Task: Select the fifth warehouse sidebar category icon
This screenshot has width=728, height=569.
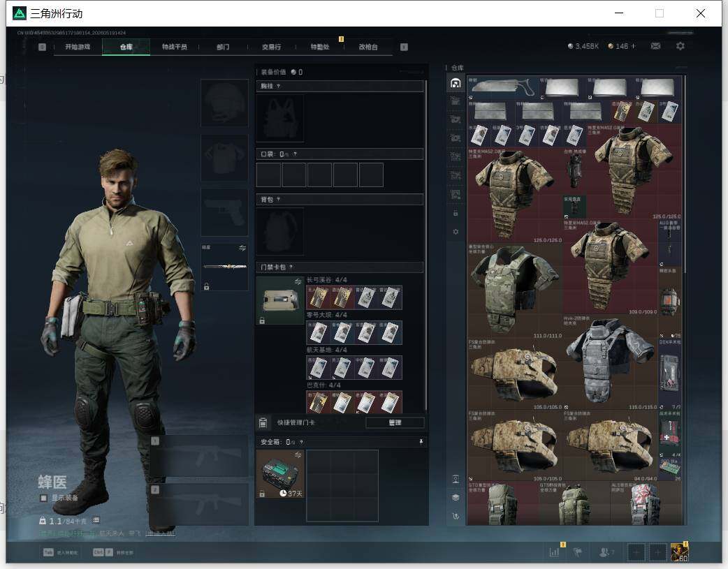Action: [x=456, y=156]
